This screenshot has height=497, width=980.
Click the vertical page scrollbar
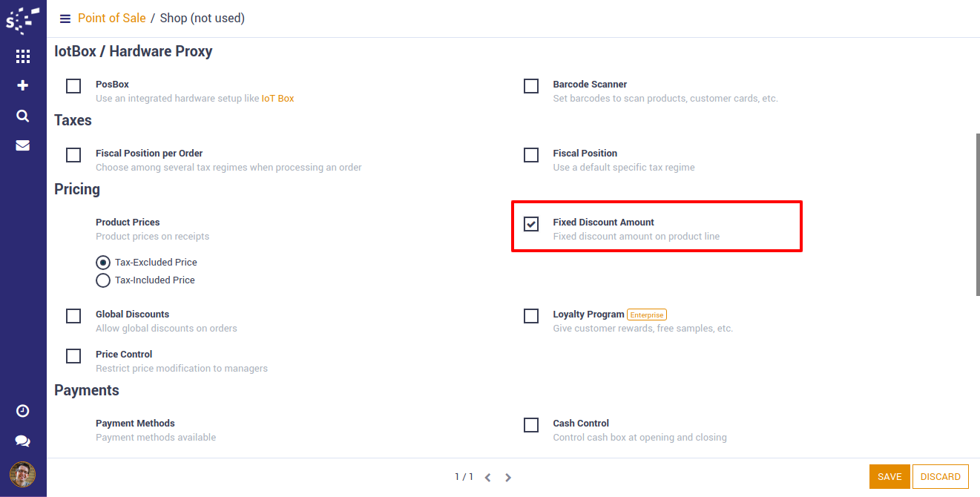click(976, 215)
